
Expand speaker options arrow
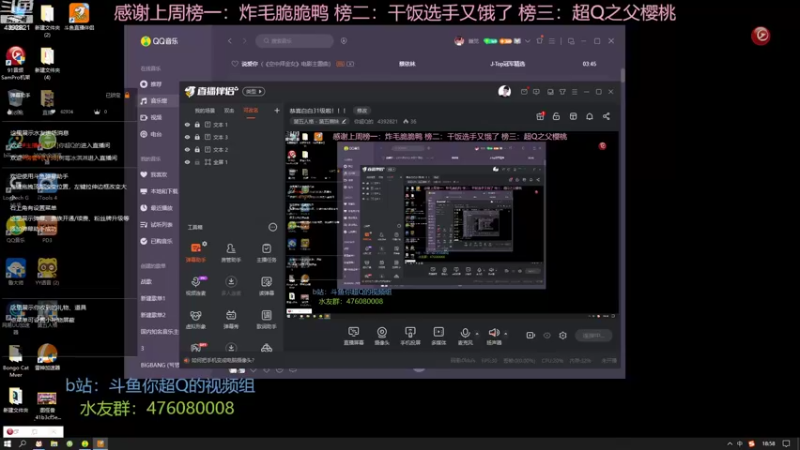tap(506, 334)
